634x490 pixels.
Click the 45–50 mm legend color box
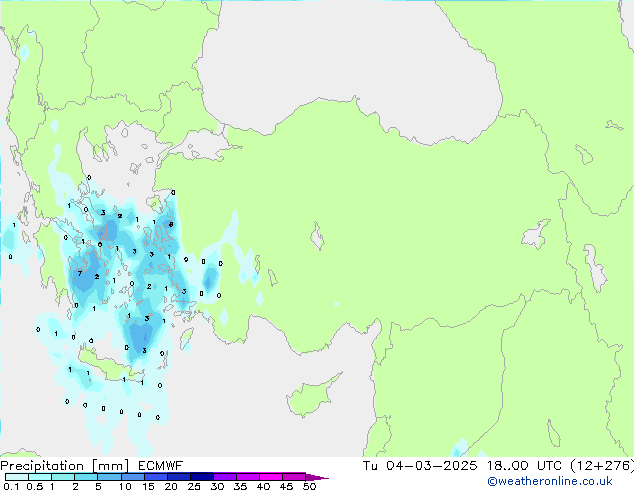(294, 477)
